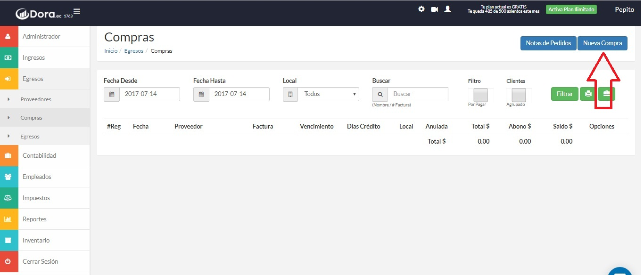Open the user profile silhouette icon

(x=448, y=9)
